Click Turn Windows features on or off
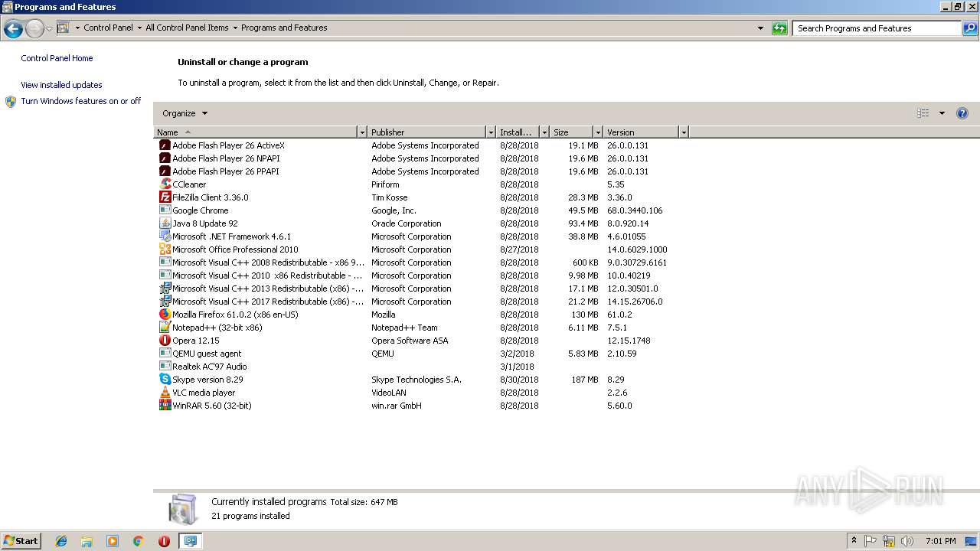Screen dimensions: 980x551 [81, 101]
